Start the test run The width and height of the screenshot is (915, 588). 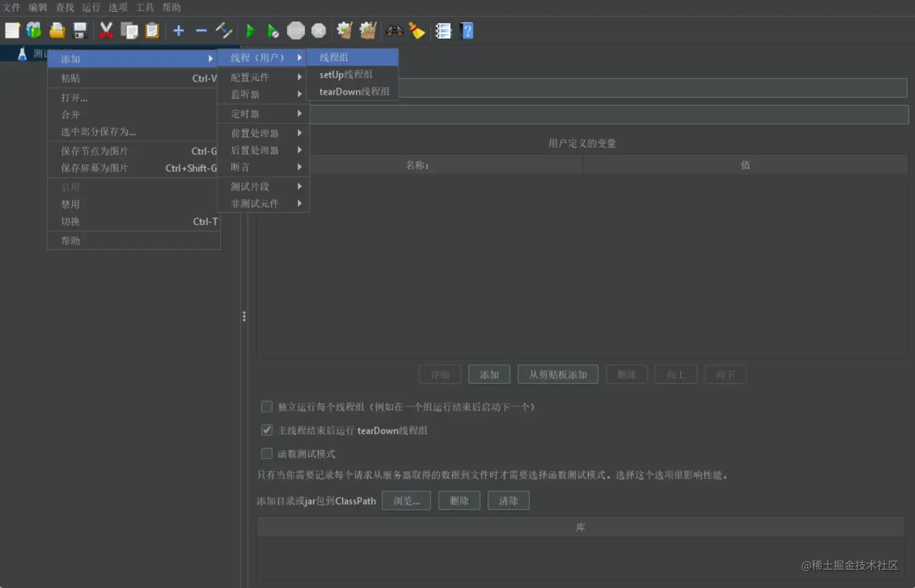(x=250, y=30)
